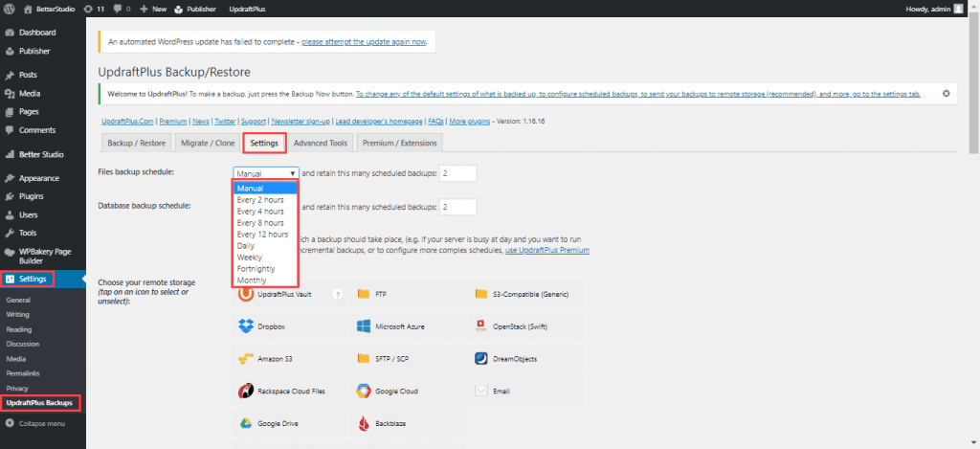Select Google Drive remote storage
Viewport: 980px width, 449px height.
(291, 423)
